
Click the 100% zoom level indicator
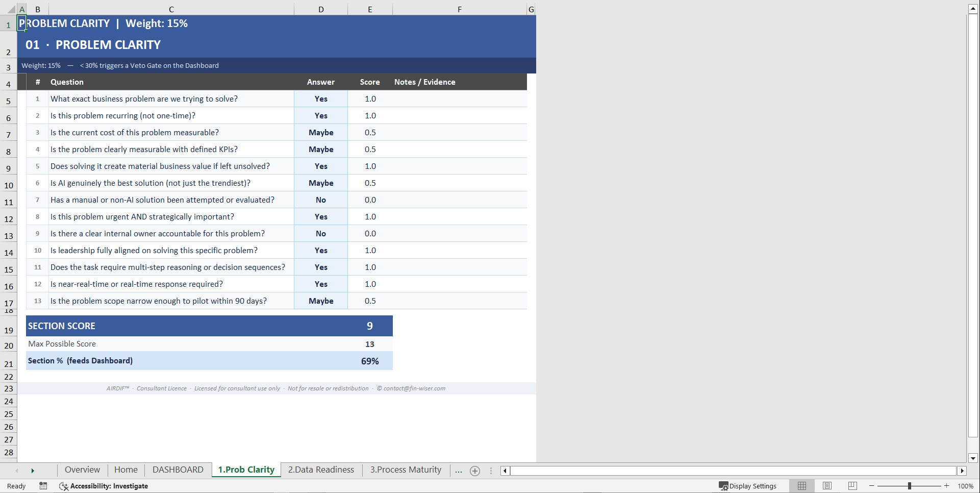click(x=966, y=486)
